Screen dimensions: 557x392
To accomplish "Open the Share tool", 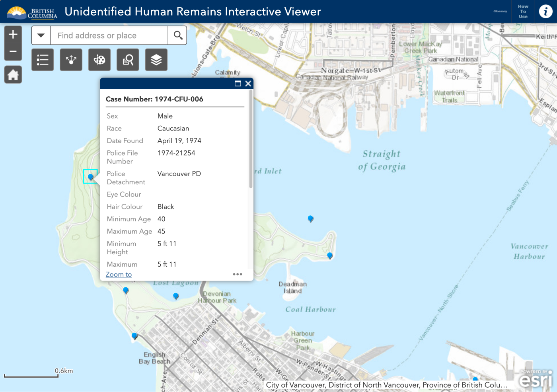I will click(71, 60).
